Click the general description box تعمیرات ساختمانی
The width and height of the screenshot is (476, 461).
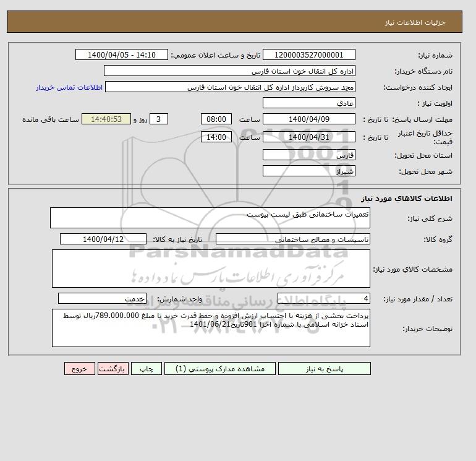210,218
